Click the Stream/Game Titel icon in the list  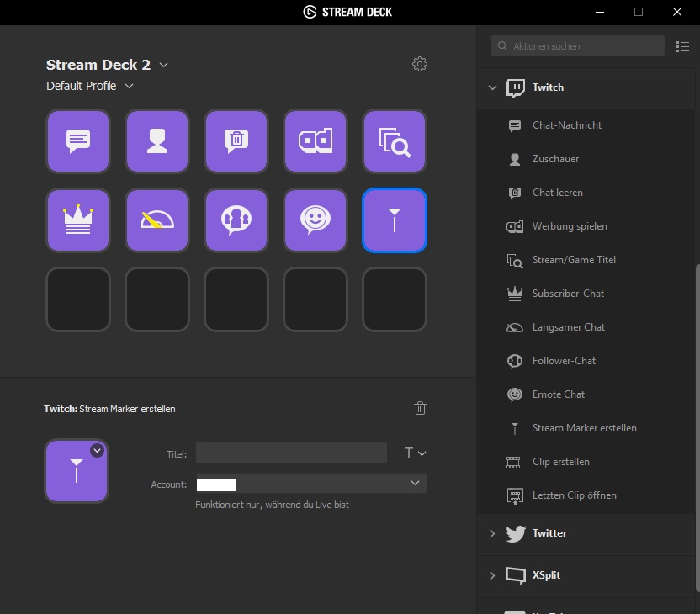point(515,261)
